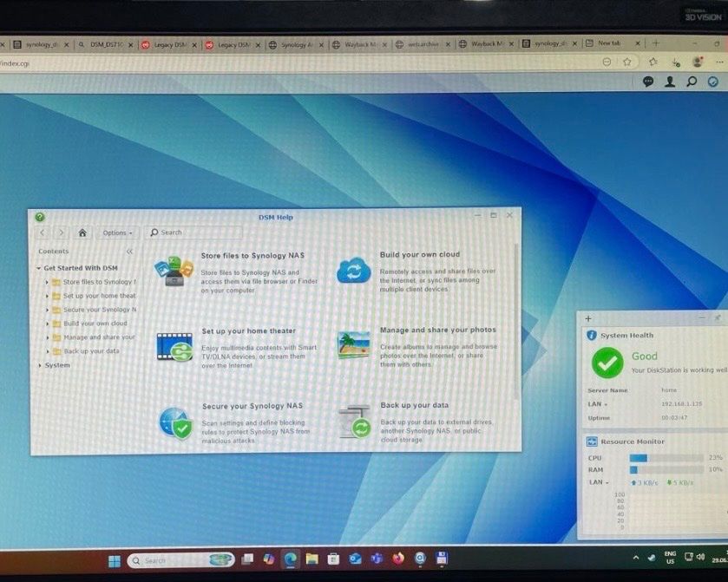728x582 pixels.
Task: Click the RAM usage bar
Action: 666,470
